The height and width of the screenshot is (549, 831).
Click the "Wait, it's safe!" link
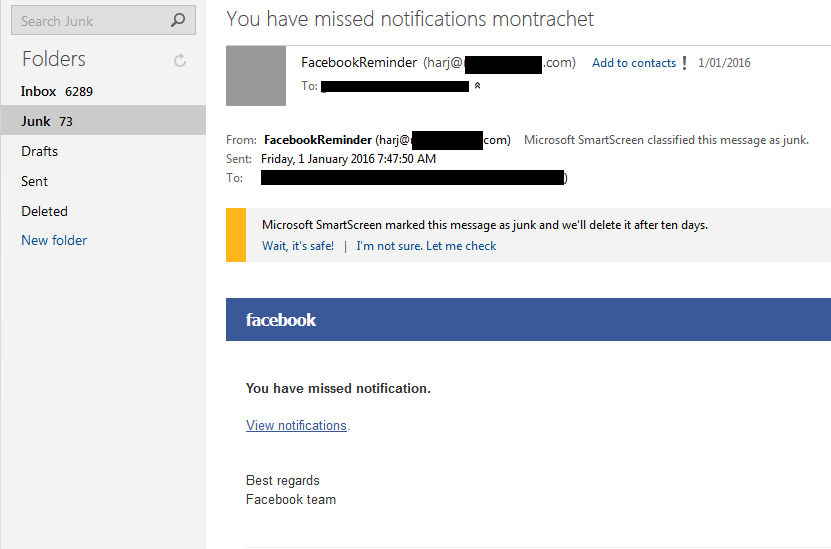(x=298, y=246)
